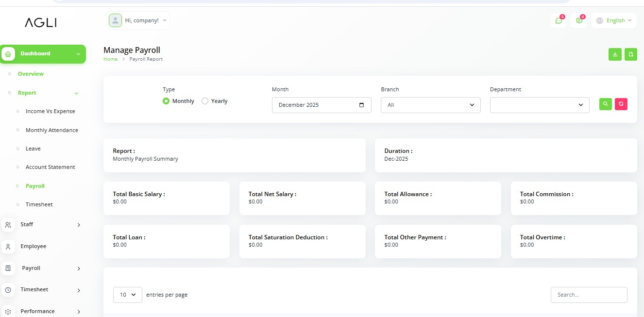Change the entries per page dropdown

127,295
